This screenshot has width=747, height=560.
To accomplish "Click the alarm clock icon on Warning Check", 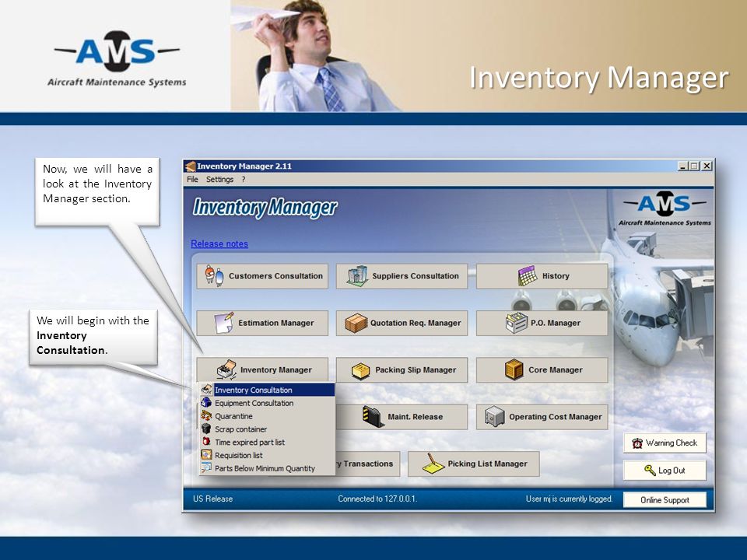I will point(637,443).
